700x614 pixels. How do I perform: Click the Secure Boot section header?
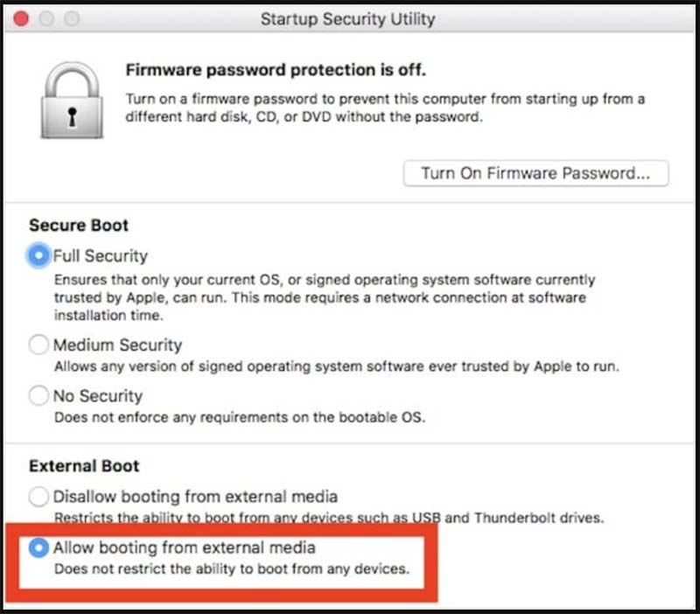(x=77, y=225)
